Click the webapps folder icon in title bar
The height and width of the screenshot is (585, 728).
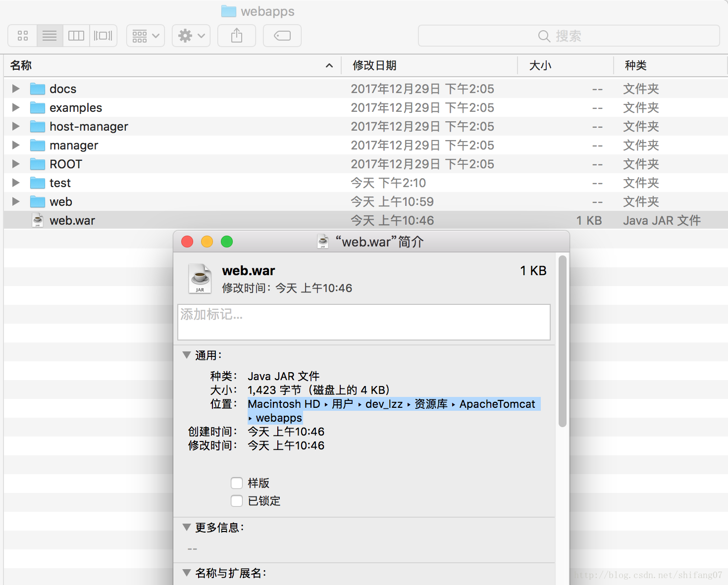point(228,11)
